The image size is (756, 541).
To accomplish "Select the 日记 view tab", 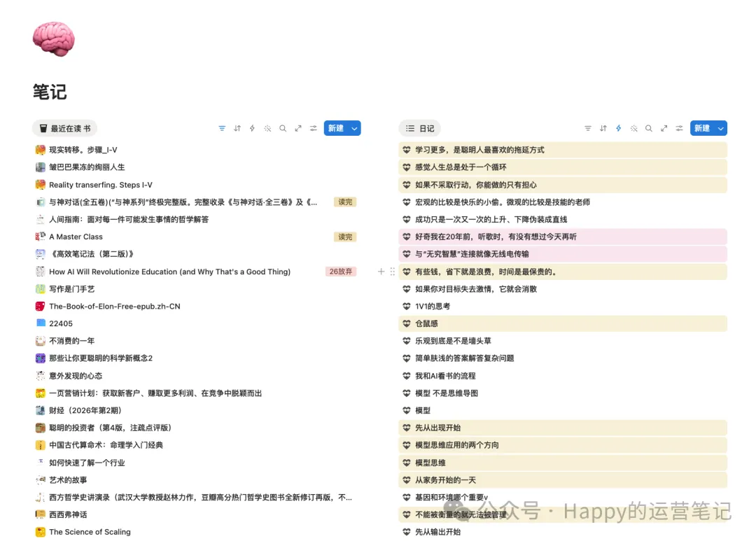I will click(x=420, y=129).
